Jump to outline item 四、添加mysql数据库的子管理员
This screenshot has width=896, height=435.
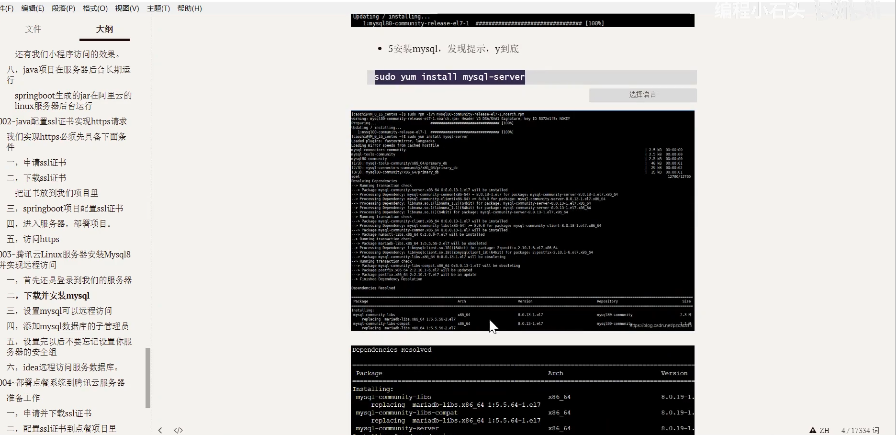coord(68,326)
